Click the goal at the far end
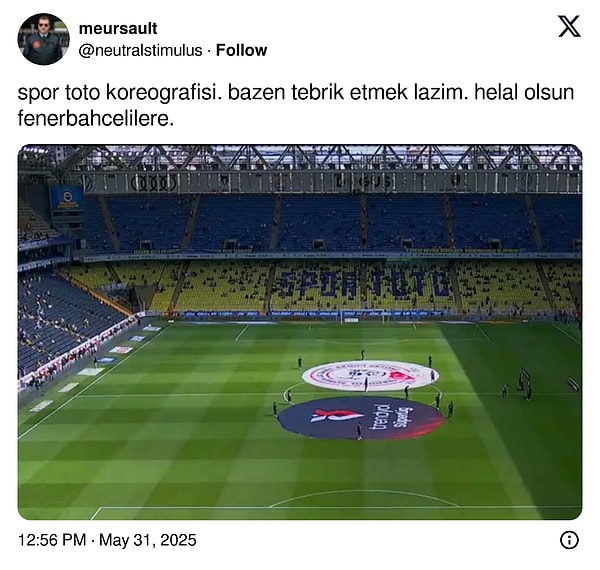This screenshot has width=600, height=570. tap(362, 316)
